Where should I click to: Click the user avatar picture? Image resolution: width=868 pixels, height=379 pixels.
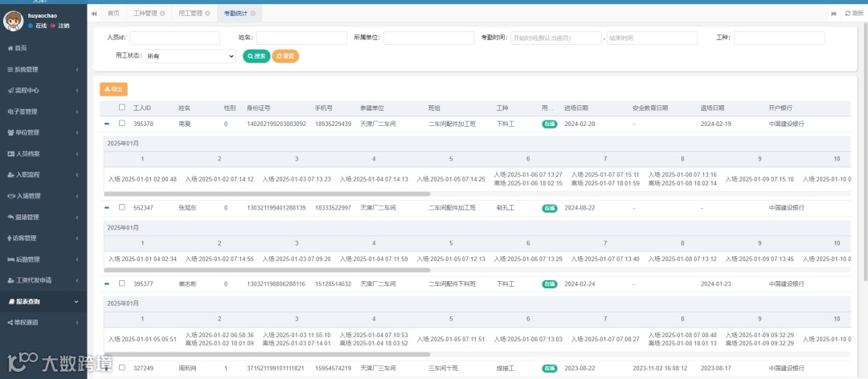[13, 21]
